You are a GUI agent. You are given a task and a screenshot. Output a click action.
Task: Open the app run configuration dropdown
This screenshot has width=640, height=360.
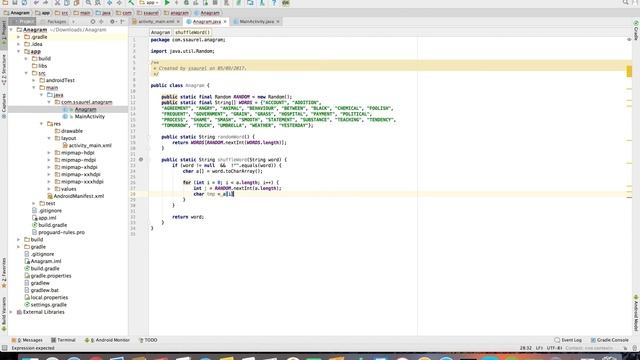(x=149, y=2)
